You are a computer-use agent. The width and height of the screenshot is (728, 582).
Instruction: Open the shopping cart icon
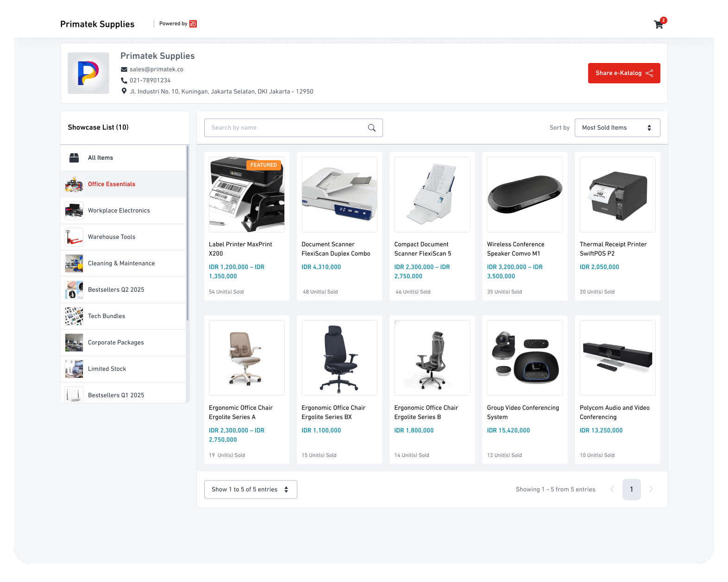click(x=659, y=25)
